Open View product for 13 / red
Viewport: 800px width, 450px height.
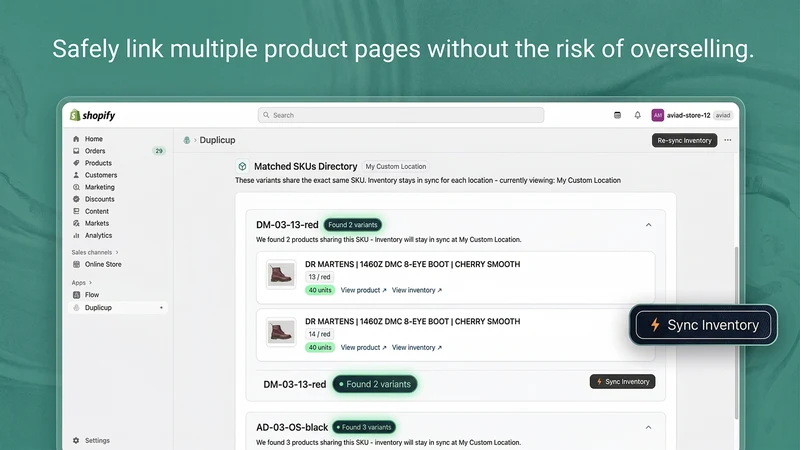pos(363,290)
